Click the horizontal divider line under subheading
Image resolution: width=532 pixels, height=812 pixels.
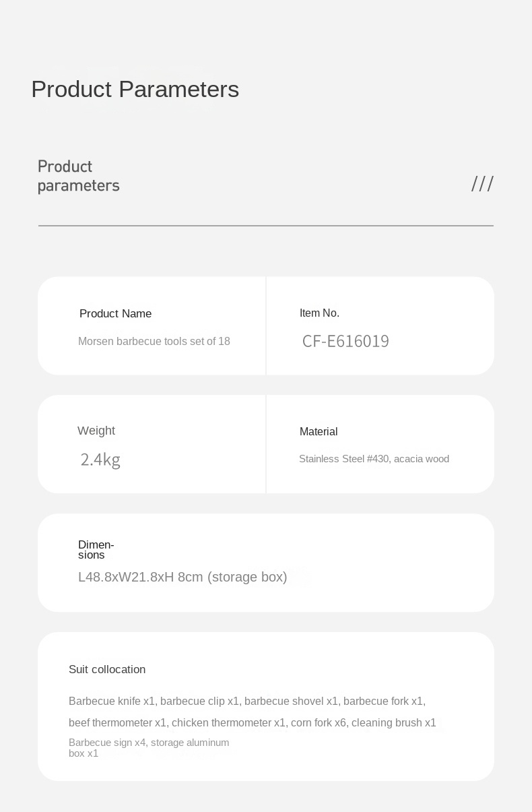pos(266,226)
